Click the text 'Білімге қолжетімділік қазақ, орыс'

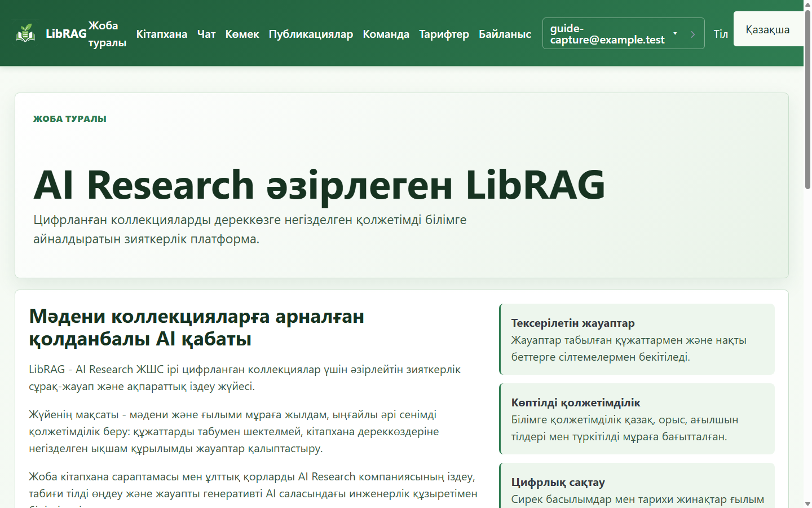625,428
